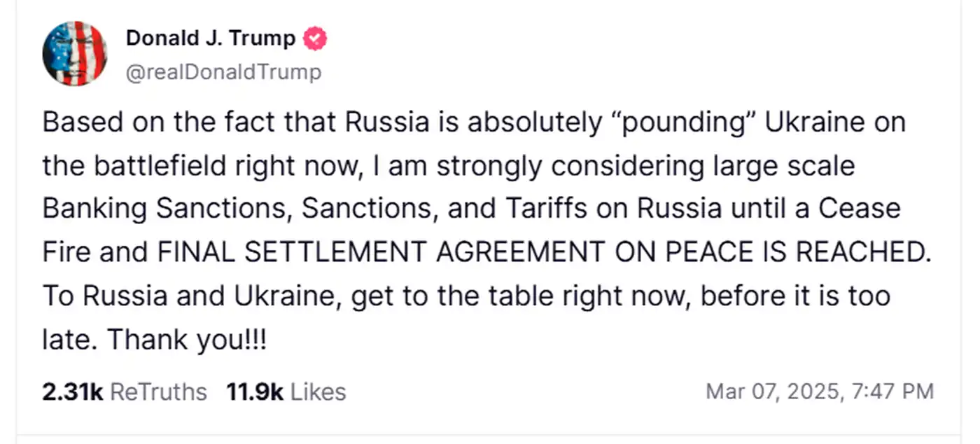Click the 2.31k ReTruths count number

click(x=72, y=391)
